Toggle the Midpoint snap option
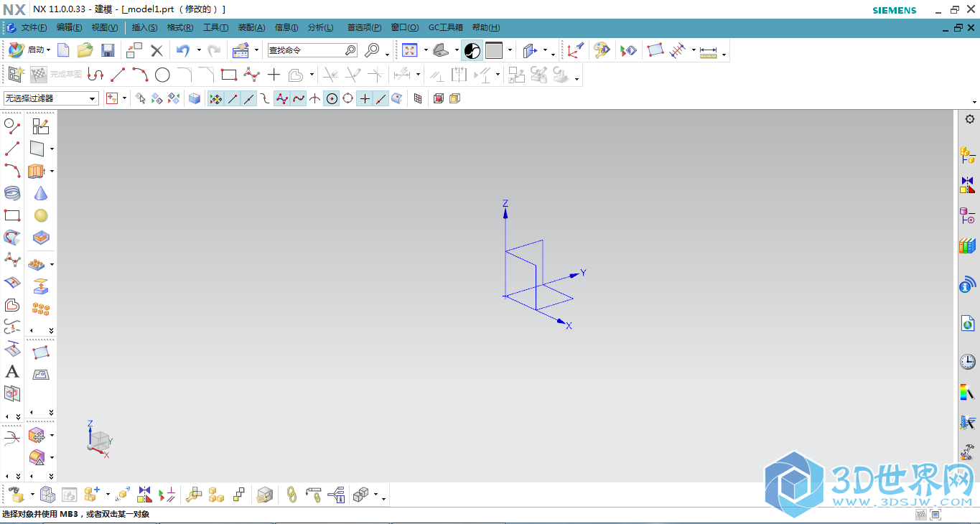This screenshot has height=524, width=980. (x=248, y=98)
